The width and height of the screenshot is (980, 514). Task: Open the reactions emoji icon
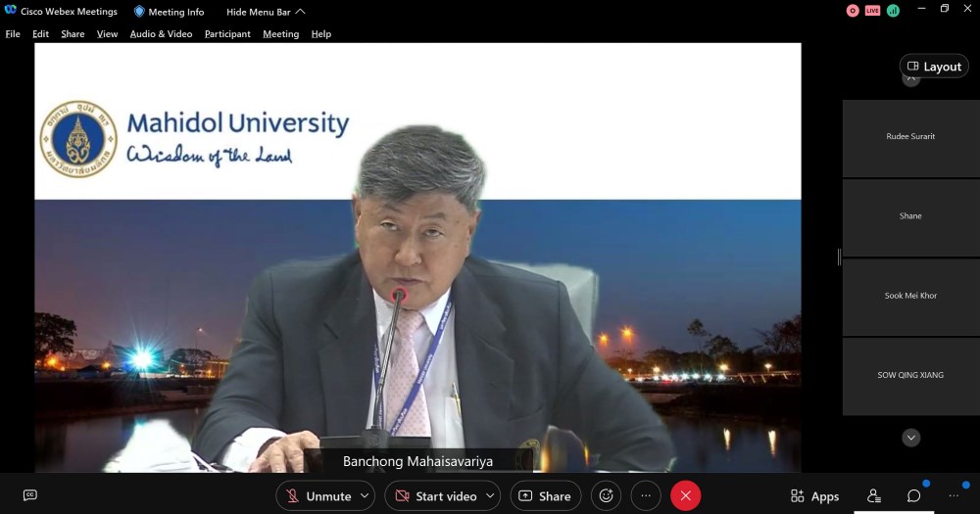[606, 496]
